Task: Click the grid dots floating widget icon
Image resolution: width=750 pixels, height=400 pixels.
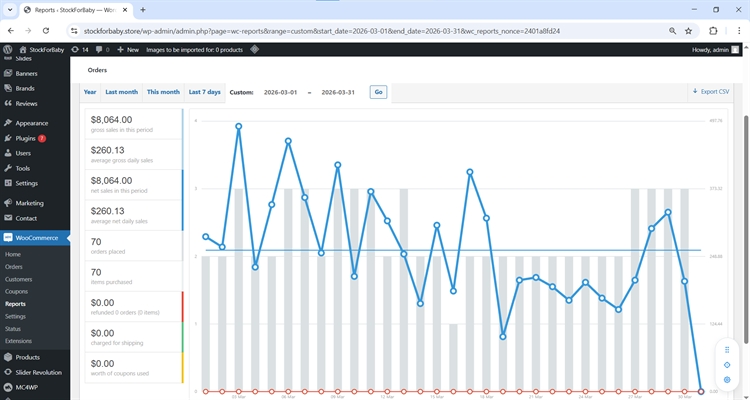Action: (x=727, y=350)
